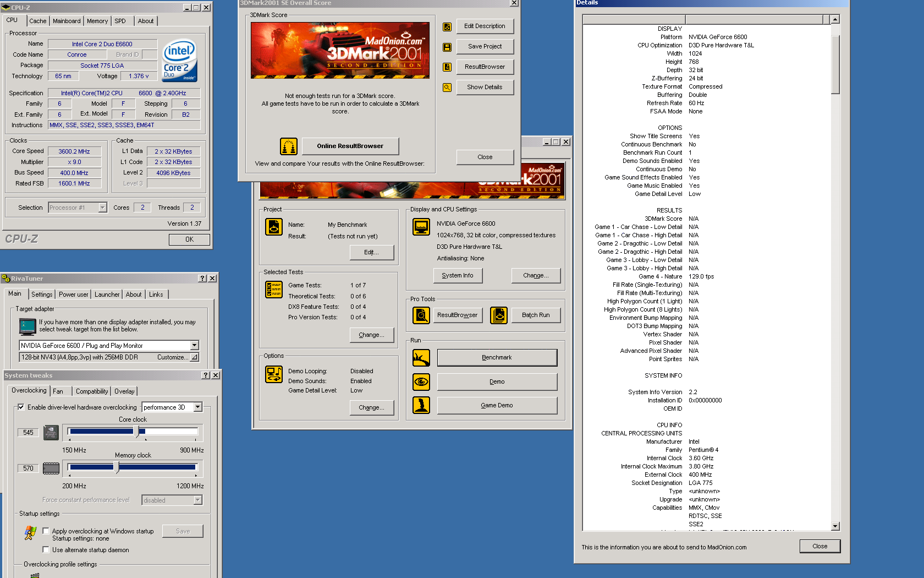924x578 pixels.
Task: Click the Memory clock slider handle
Action: [x=117, y=468]
